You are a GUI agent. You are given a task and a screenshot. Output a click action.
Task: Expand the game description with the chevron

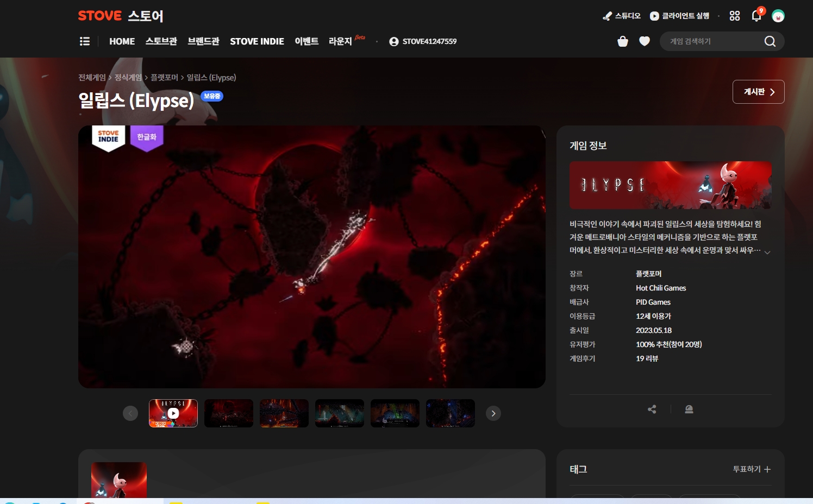pyautogui.click(x=767, y=252)
